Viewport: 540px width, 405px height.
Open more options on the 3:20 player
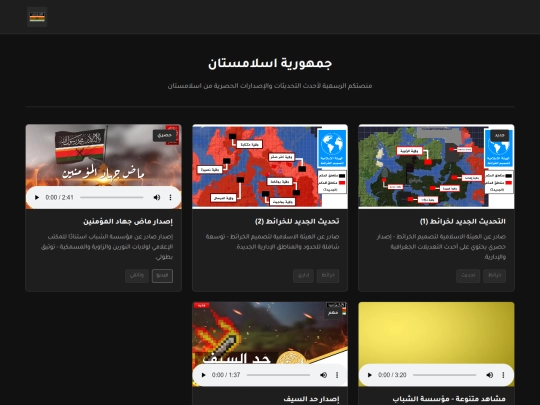503,375
